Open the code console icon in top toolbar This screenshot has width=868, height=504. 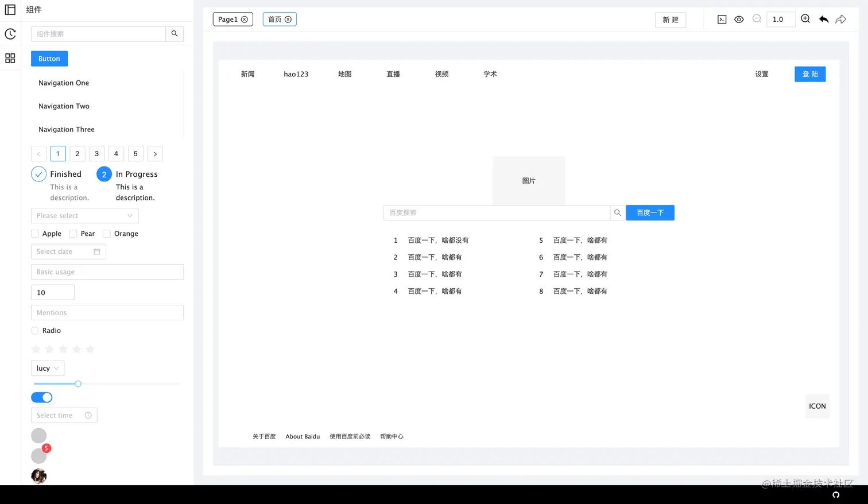click(x=722, y=20)
